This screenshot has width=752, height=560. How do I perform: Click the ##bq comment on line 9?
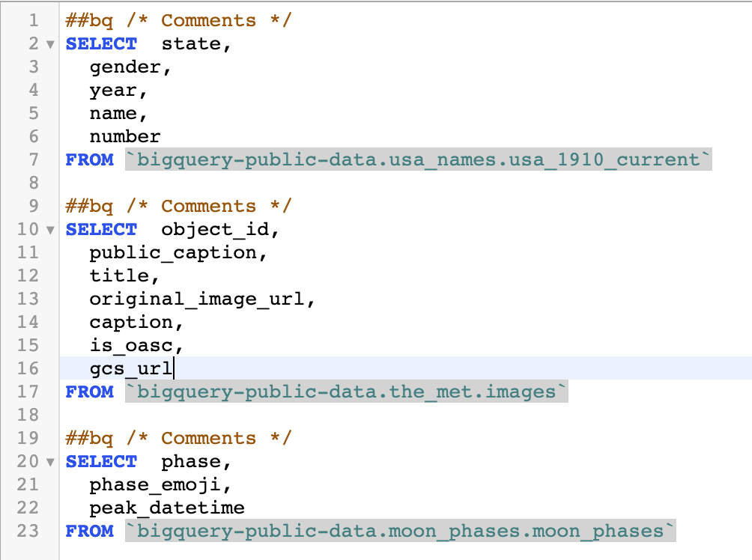point(178,206)
